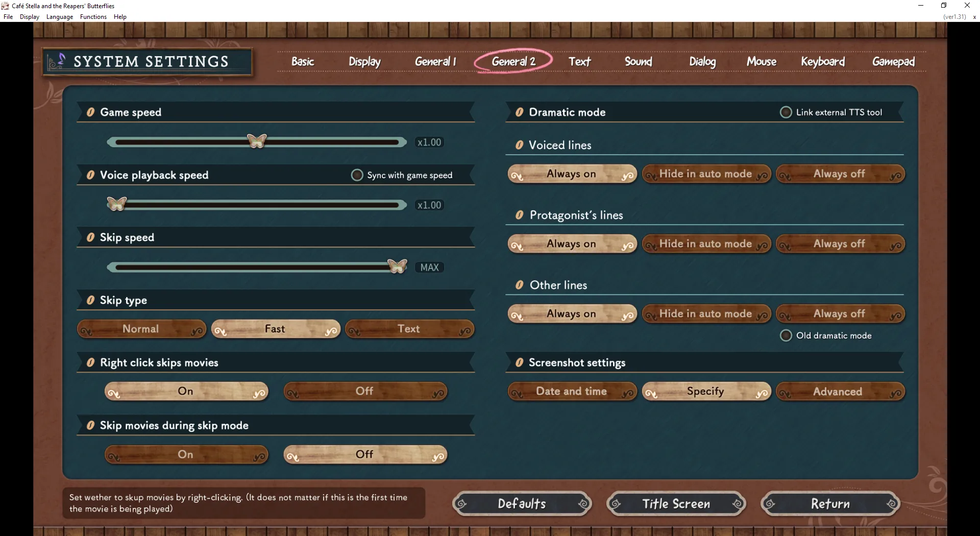Viewport: 980px width, 536px height.
Task: Click the Skip speed butterfly slider handle
Action: pos(397,266)
